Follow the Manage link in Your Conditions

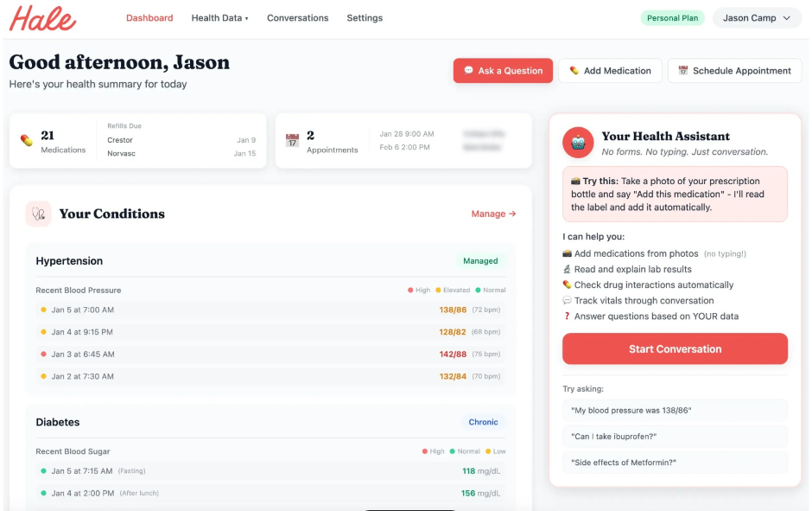[x=493, y=214]
